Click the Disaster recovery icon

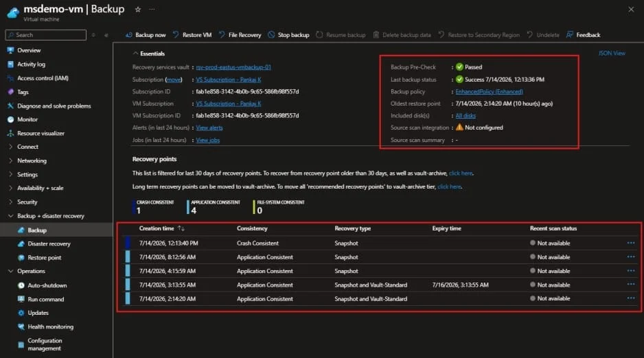click(21, 243)
